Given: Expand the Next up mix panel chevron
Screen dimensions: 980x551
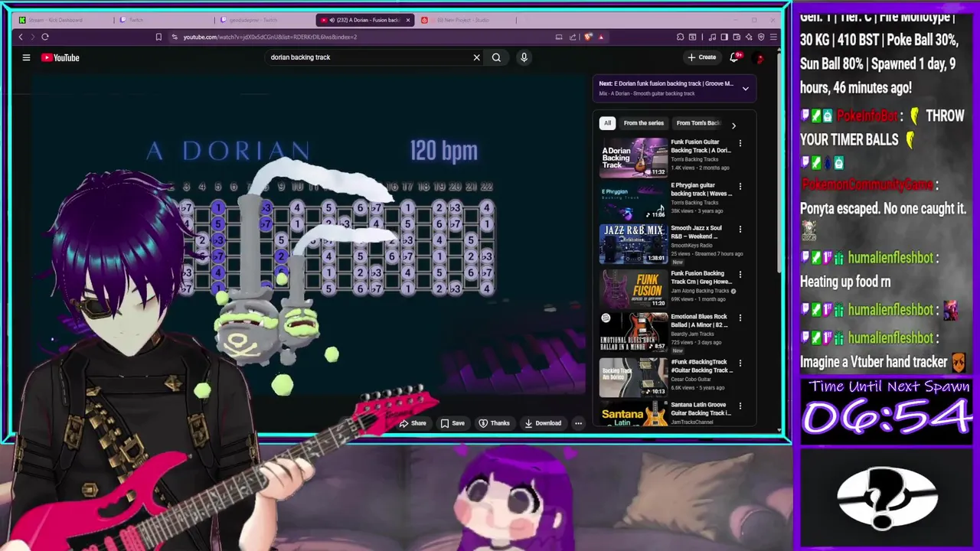Looking at the screenshot, I should tap(745, 89).
